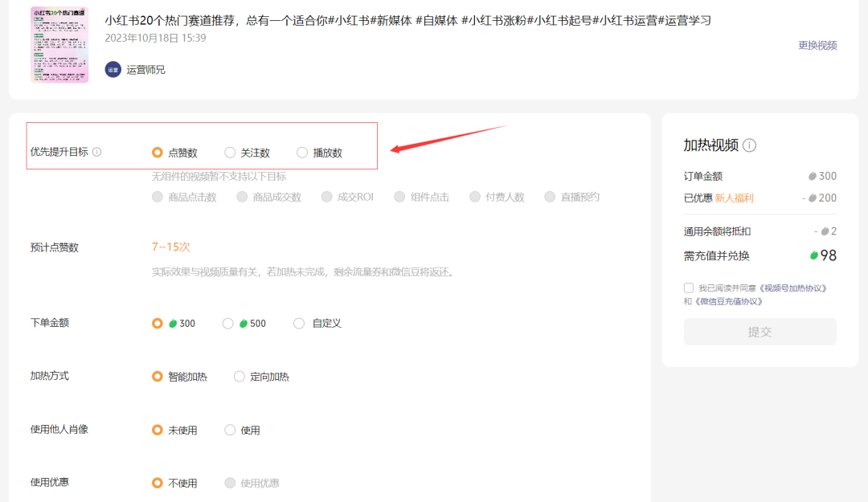
Task: Tick the agreement checkbox 我已阅读并同意
Action: coord(689,288)
